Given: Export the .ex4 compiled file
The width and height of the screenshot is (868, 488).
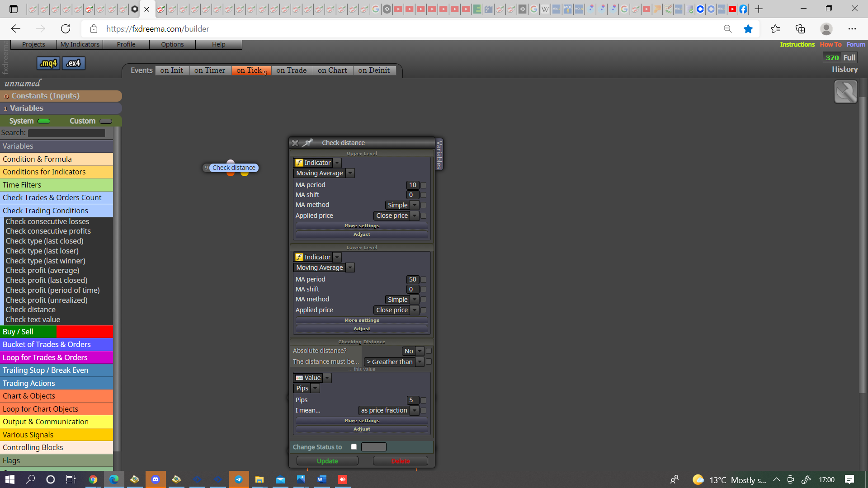Looking at the screenshot, I should click(73, 63).
